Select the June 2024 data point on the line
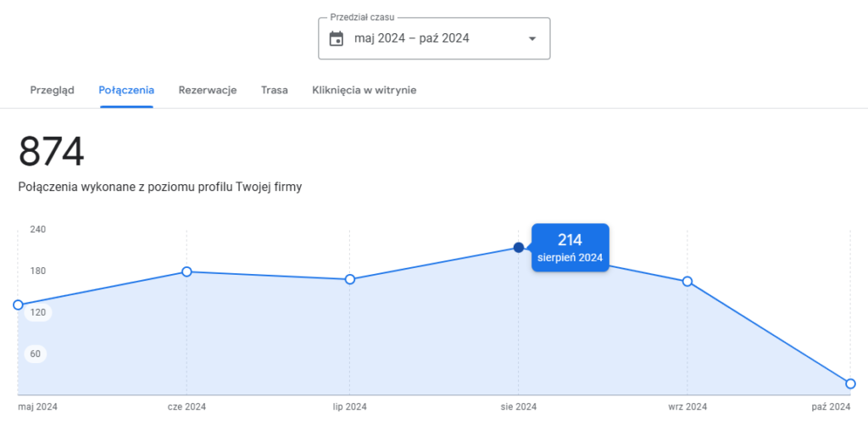This screenshot has width=868, height=425. click(186, 271)
